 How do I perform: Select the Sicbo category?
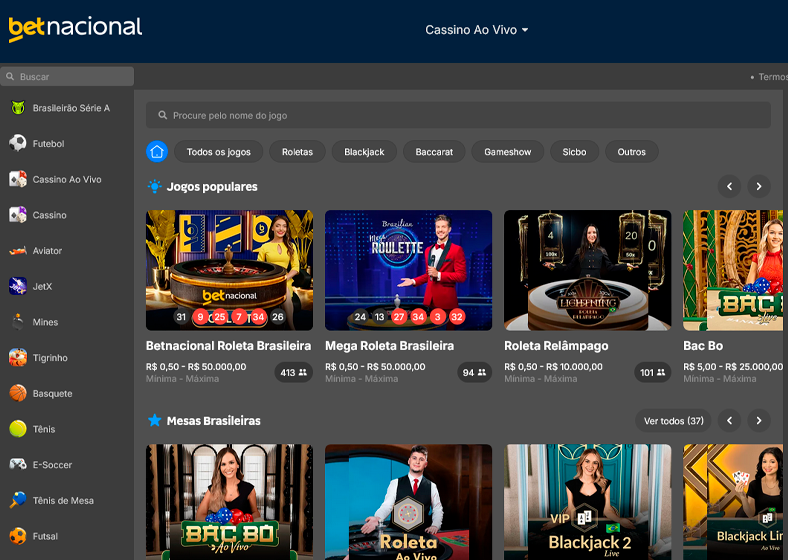(574, 152)
